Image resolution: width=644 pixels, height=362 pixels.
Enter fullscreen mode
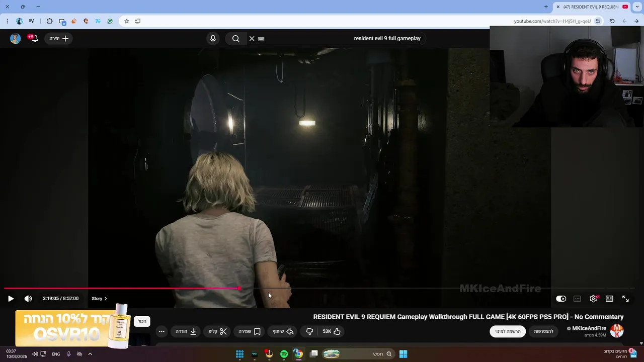click(625, 299)
